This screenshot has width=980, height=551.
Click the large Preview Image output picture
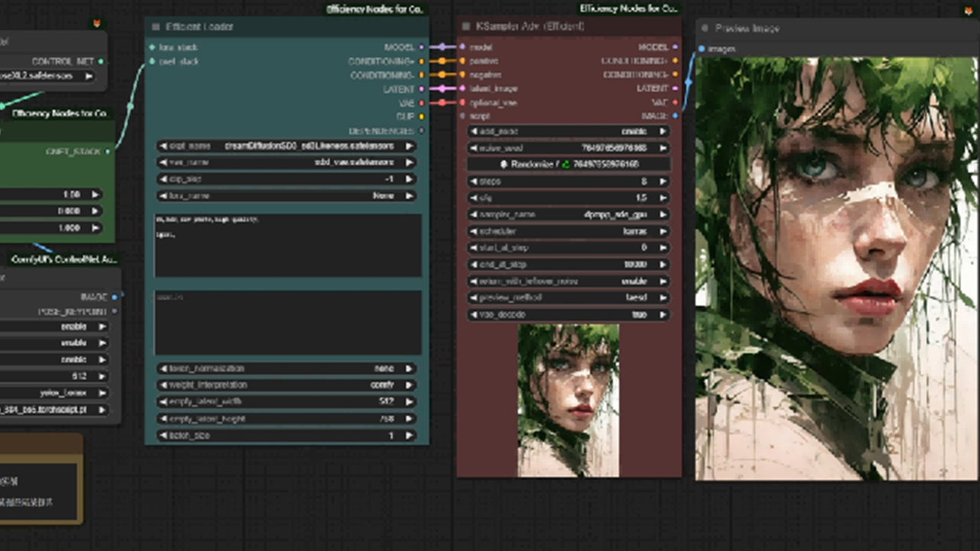(x=837, y=269)
